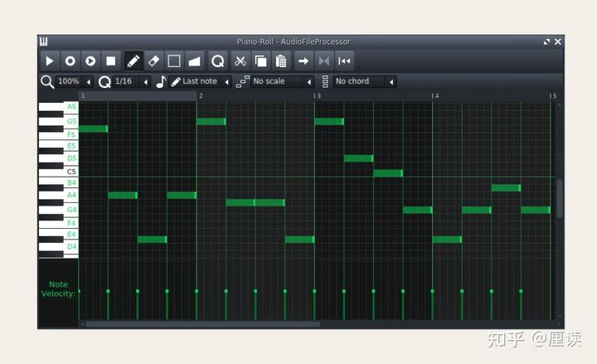The width and height of the screenshot is (597, 364).
Task: Click the velocity bar at bar 2
Action: pyautogui.click(x=197, y=304)
